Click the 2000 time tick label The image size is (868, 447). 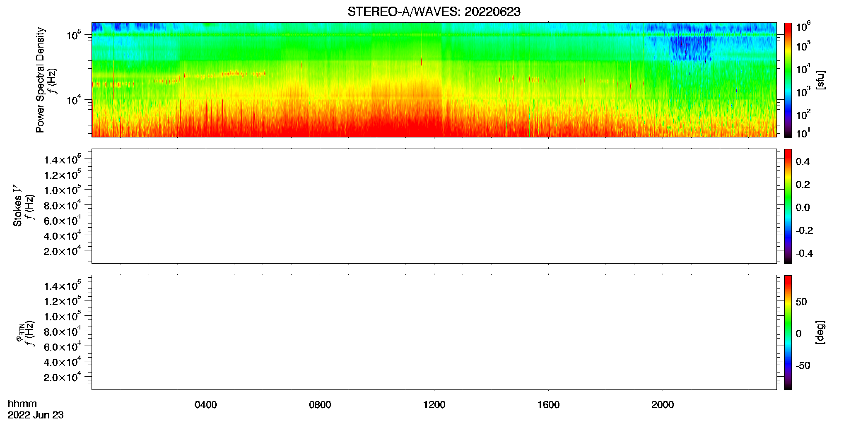[663, 405]
